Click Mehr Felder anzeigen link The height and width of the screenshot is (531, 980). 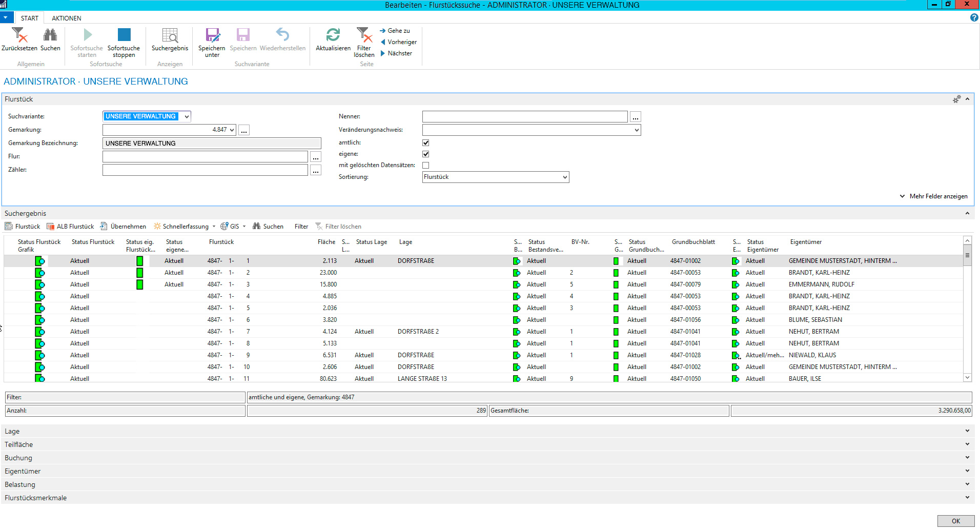pos(937,196)
